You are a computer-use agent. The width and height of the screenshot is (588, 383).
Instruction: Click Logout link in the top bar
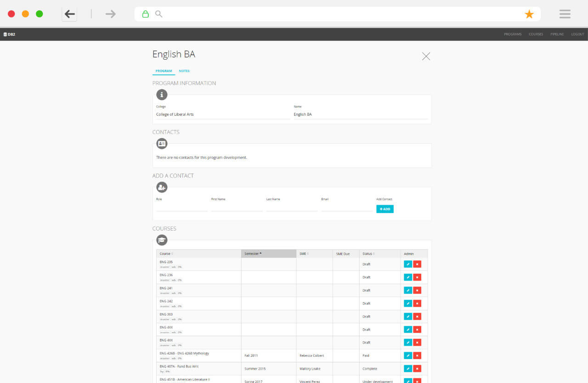(x=577, y=34)
